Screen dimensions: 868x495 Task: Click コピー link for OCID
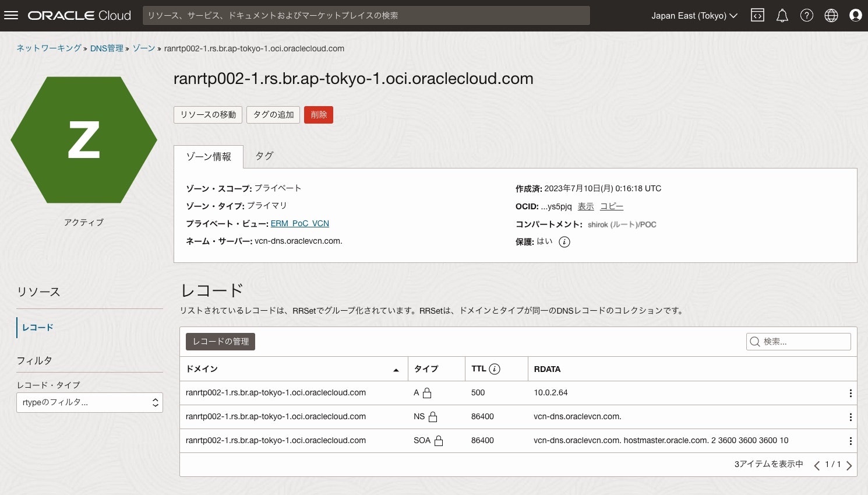pyautogui.click(x=612, y=206)
